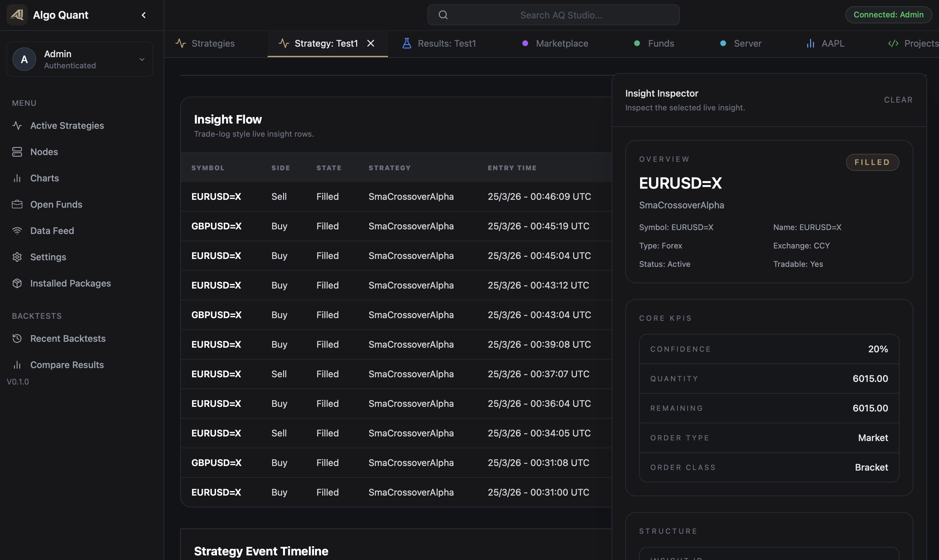Click the Charts bar icon in sidebar
The image size is (939, 560).
pos(17,178)
